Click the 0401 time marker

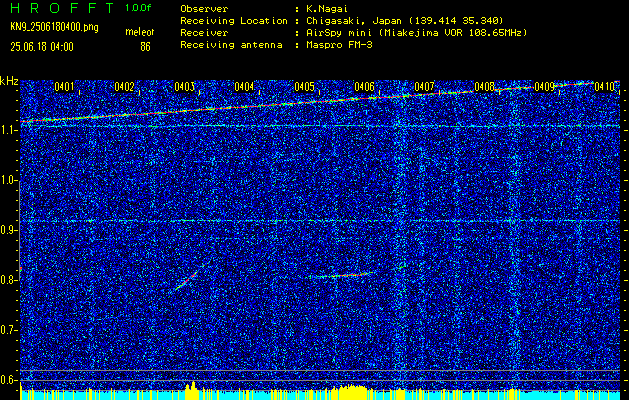click(x=64, y=86)
